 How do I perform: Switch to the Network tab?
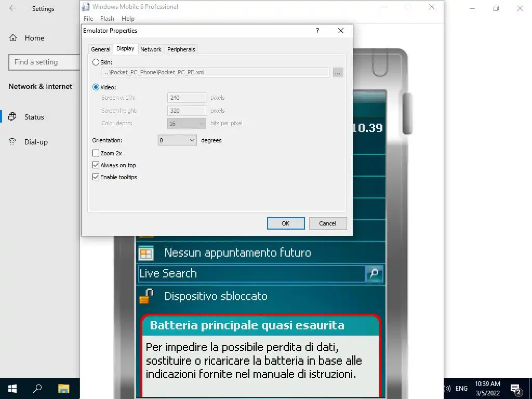coord(151,49)
